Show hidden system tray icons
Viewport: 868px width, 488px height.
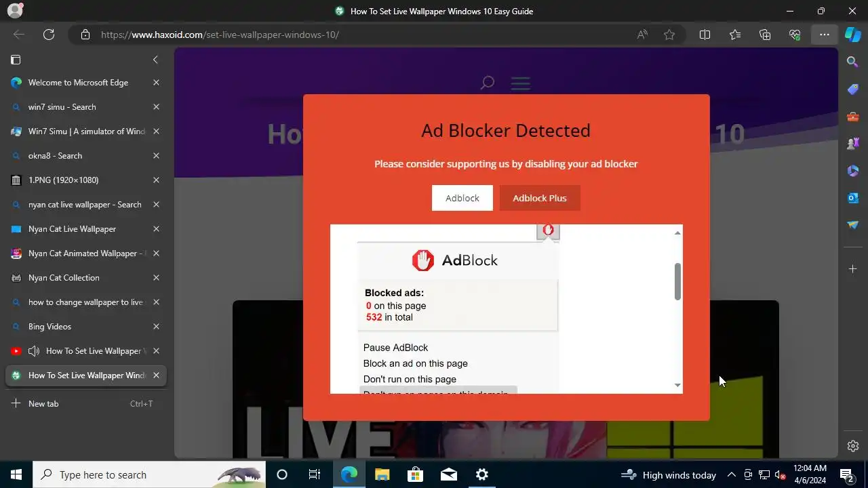point(732,474)
